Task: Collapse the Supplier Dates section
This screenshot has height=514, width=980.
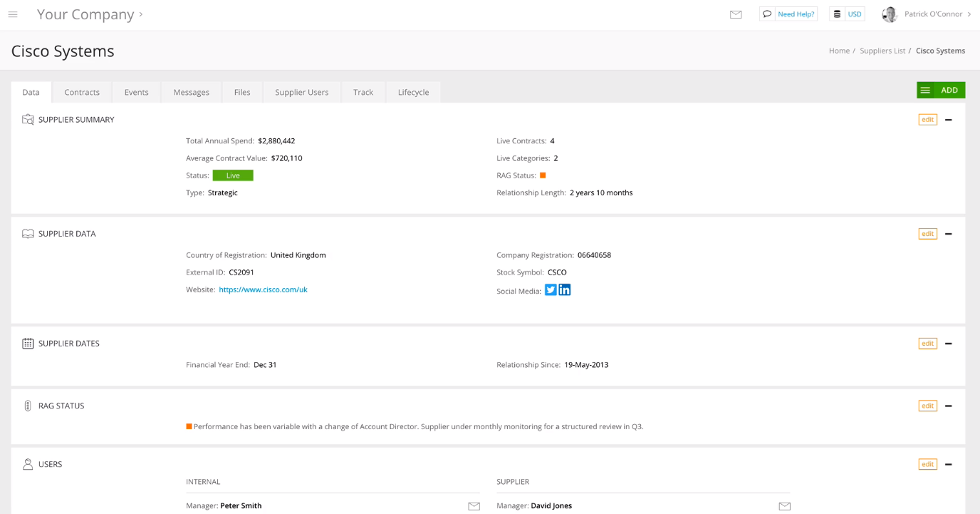Action: [x=949, y=344]
